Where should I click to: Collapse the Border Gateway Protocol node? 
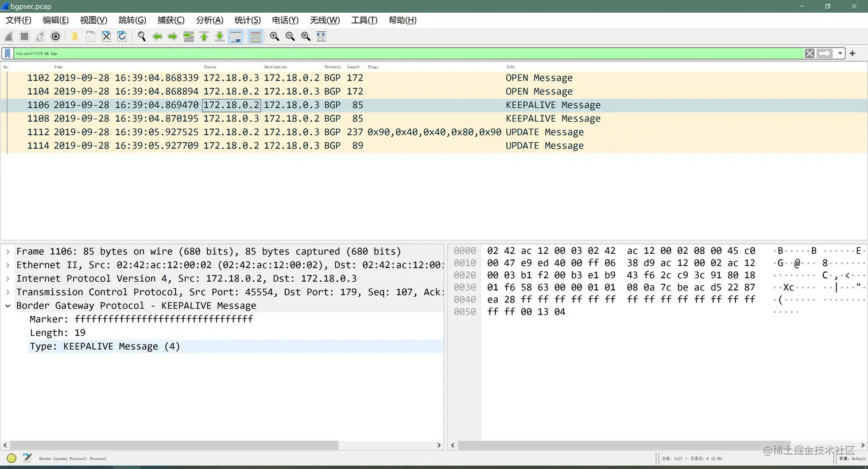point(7,306)
